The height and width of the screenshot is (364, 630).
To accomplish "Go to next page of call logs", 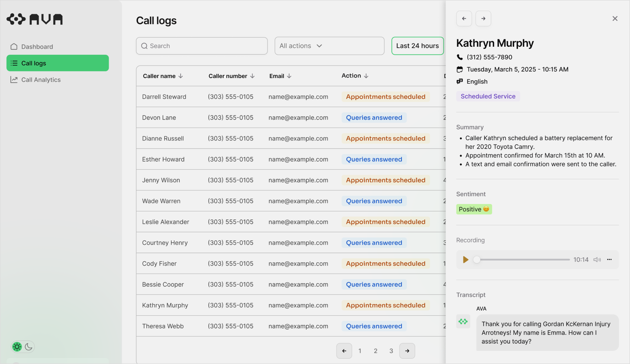I will click(407, 351).
